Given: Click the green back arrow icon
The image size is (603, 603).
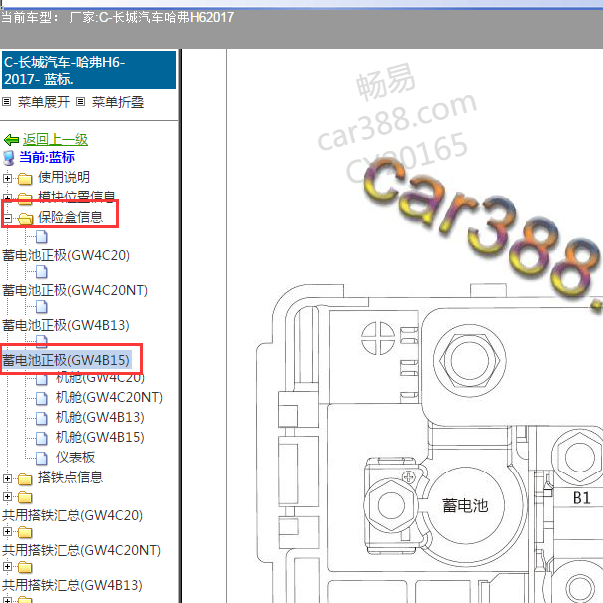Looking at the screenshot, I should pyautogui.click(x=11, y=140).
